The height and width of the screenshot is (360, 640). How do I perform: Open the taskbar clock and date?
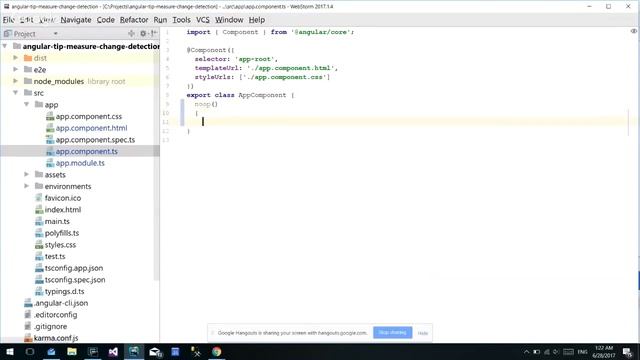pos(604,352)
